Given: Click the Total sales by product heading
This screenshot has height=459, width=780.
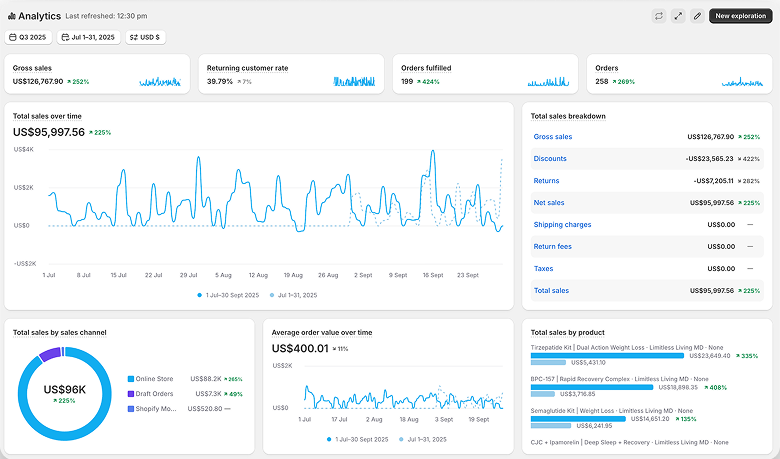Looking at the screenshot, I should pyautogui.click(x=568, y=333).
